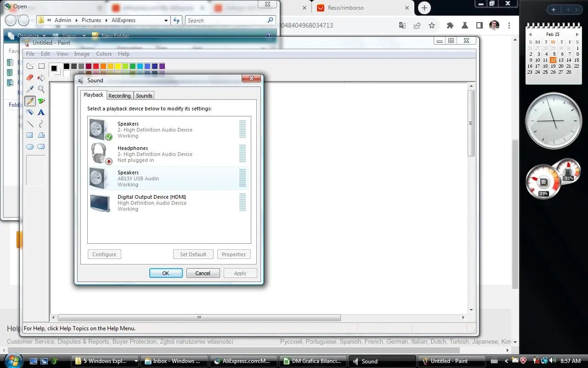
Task: Select the Eraser tool in Paint
Action: pyautogui.click(x=30, y=78)
